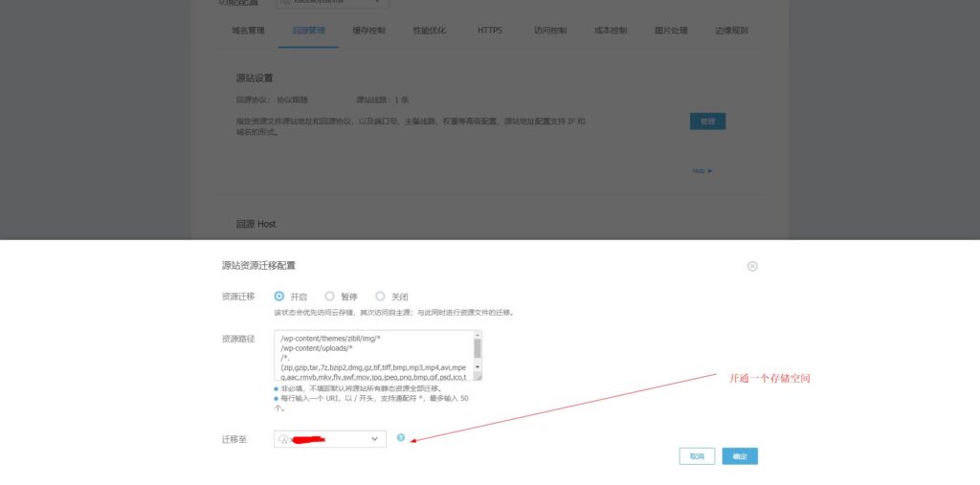The height and width of the screenshot is (485, 980).
Task: Click the 回源协议 label in 源站设置
Action: [x=253, y=100]
